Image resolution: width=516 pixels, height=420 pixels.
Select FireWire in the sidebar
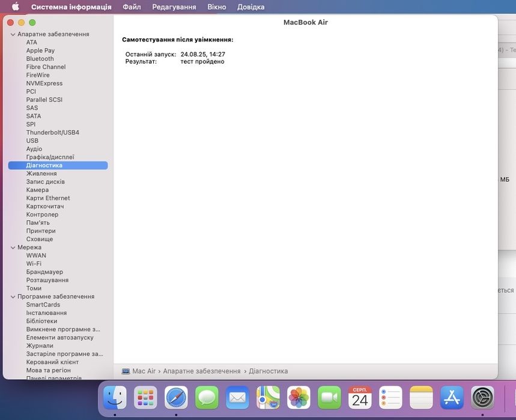(38, 75)
